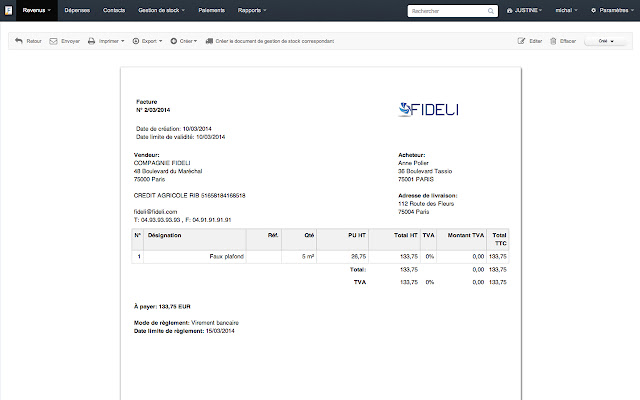Click the printer icon
Image resolution: width=640 pixels, height=400 pixels.
91,41
